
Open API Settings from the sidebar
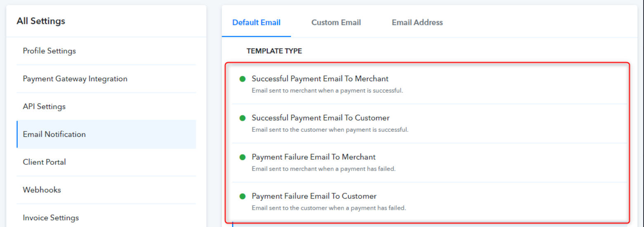click(106, 106)
